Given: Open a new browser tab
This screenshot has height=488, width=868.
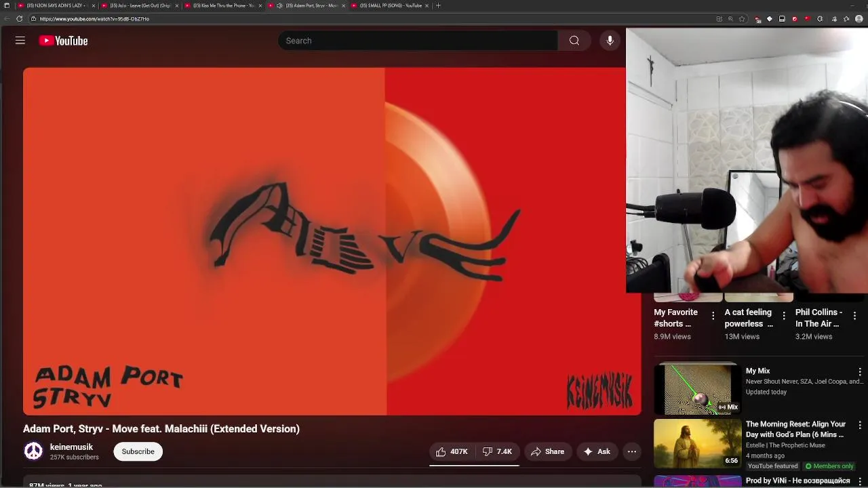Looking at the screenshot, I should coord(438,5).
